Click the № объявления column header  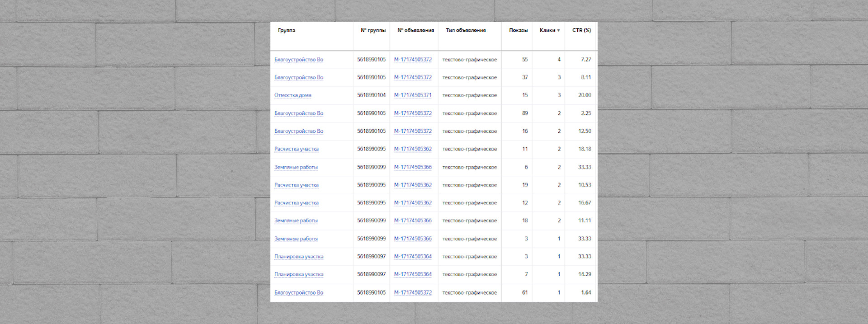click(415, 30)
